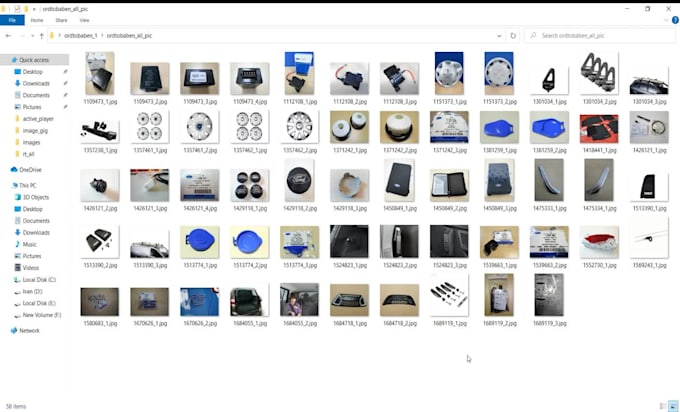This screenshot has height=412, width=680.
Task: Select wheel cover image 1357461_2.jpg
Action: tap(199, 127)
